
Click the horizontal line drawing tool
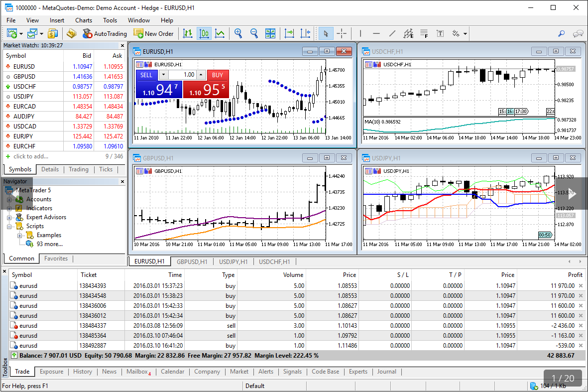(376, 33)
